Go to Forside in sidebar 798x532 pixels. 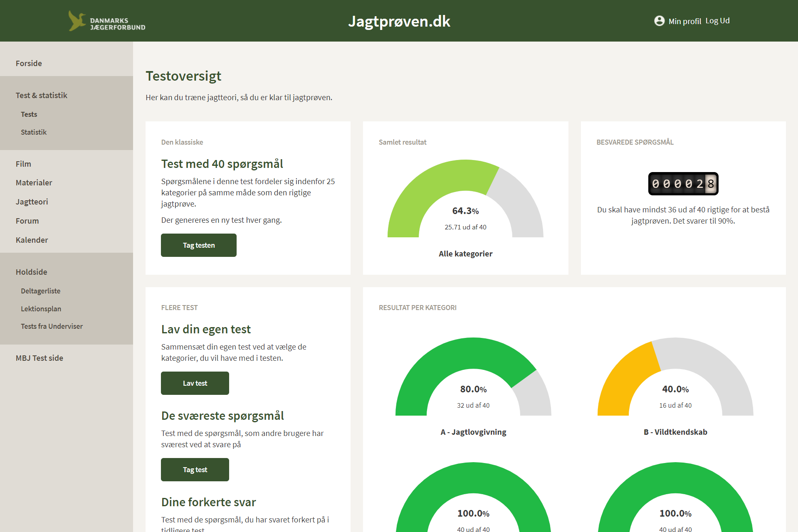tap(29, 63)
